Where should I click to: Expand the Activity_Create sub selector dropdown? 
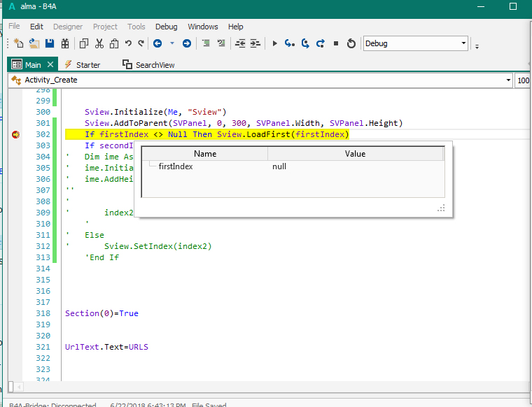508,80
